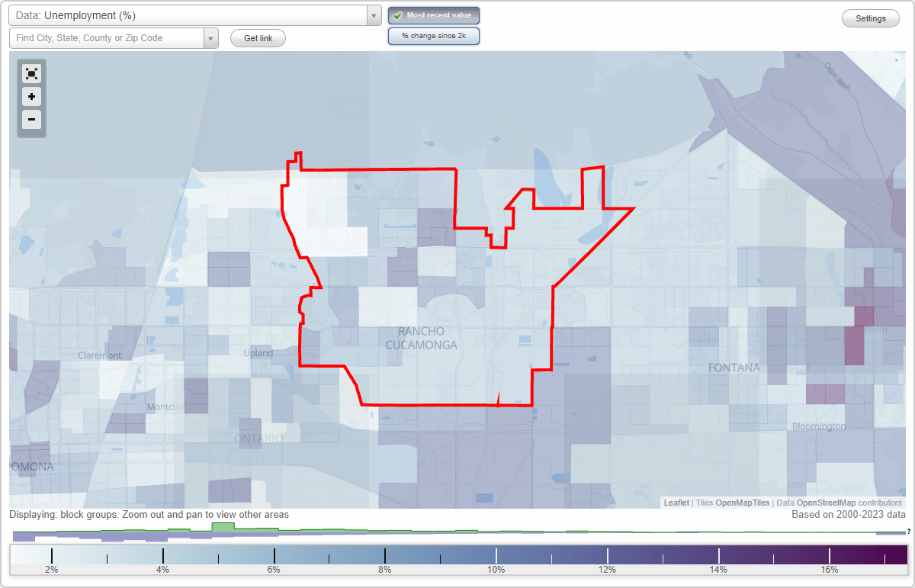Viewport: 915px width, 588px height.
Task: Click the fullscreen map icon
Action: [31, 74]
